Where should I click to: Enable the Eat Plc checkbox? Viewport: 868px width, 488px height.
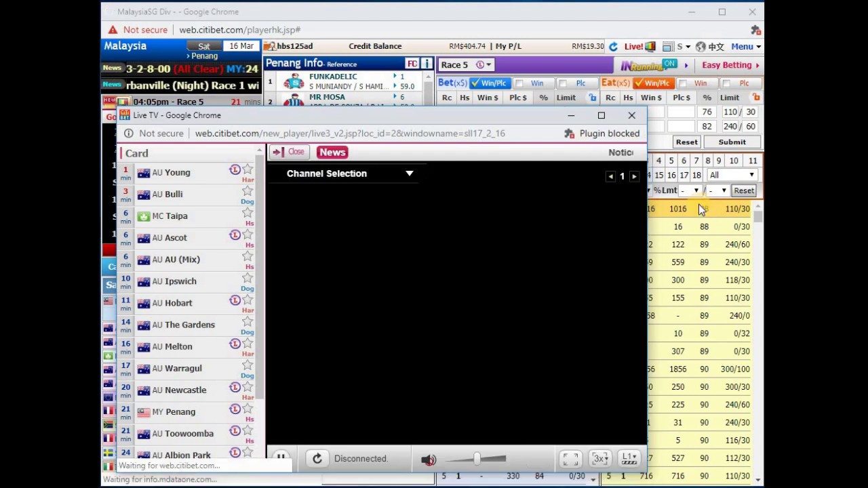pyautogui.click(x=726, y=83)
